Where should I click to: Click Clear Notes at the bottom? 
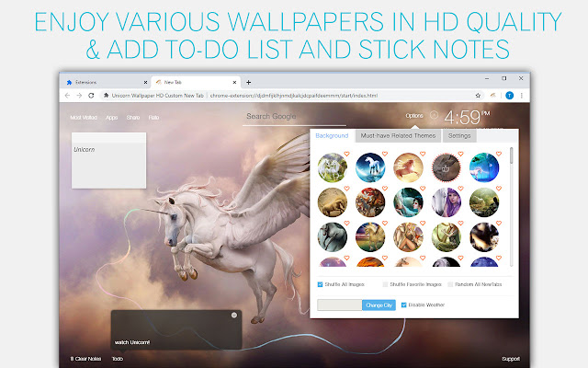tap(85, 359)
